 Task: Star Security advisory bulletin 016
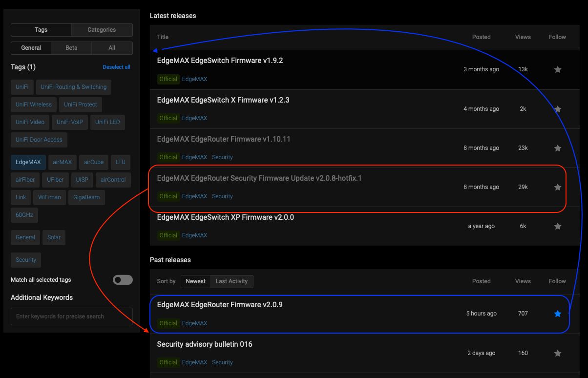[557, 353]
